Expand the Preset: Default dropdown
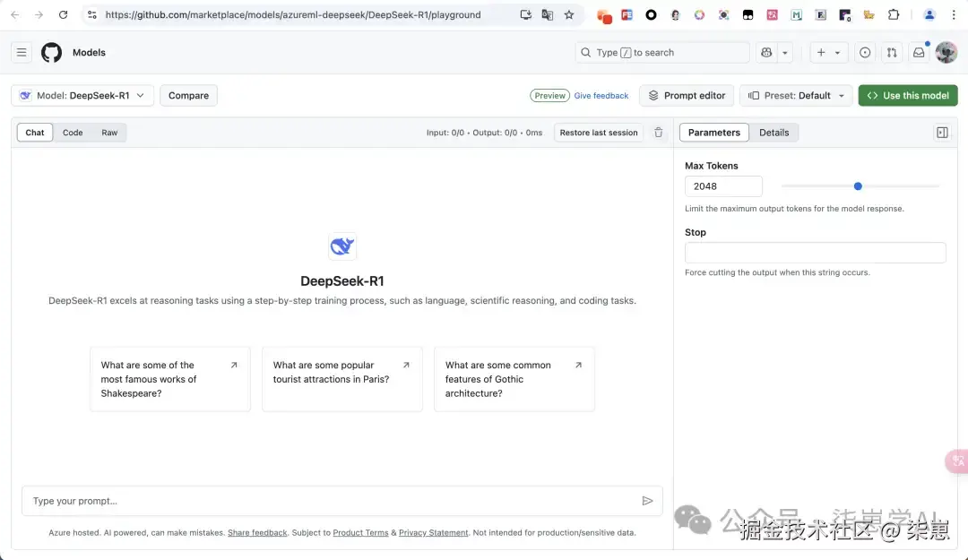This screenshot has height=560, width=968. pyautogui.click(x=796, y=96)
